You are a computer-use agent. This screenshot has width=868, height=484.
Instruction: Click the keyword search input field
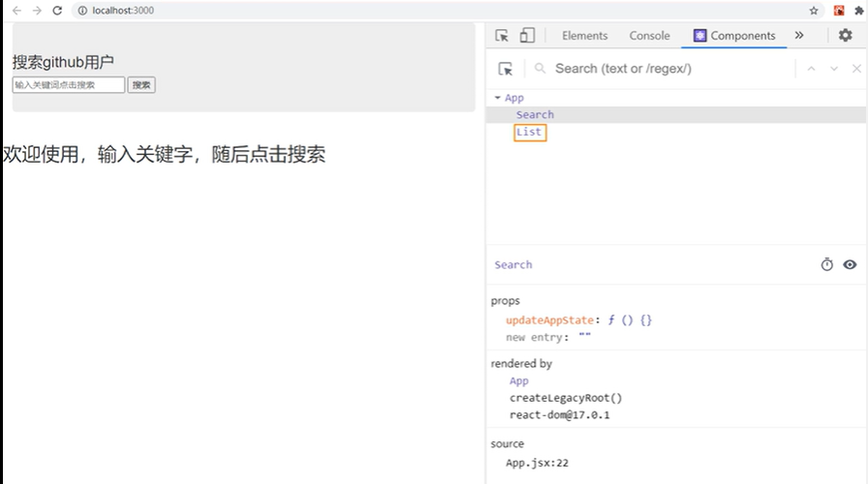[x=69, y=84]
